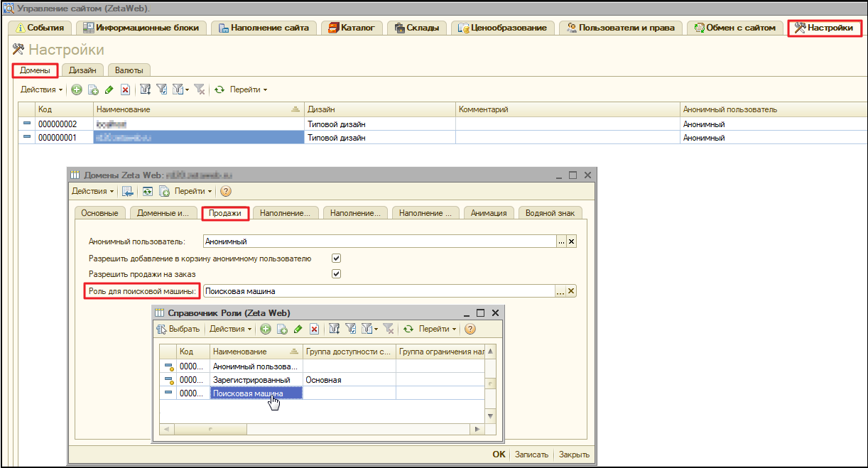
Task: Toggle 'Разрешить продажи на заказ' checkbox
Action: [337, 273]
